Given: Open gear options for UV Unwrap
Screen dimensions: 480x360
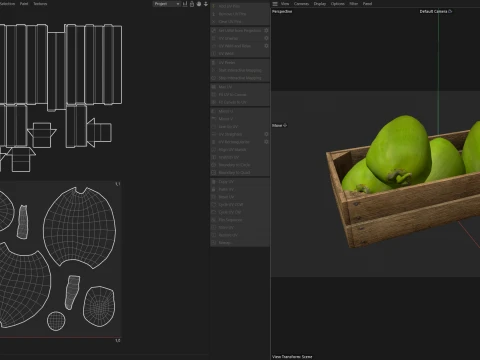Looking at the screenshot, I should pos(266,38).
